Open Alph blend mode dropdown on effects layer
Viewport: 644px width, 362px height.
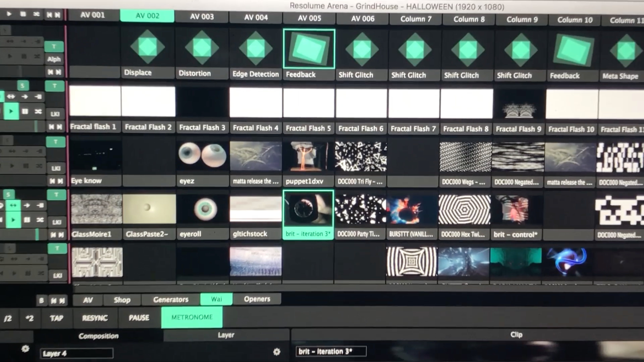(x=54, y=59)
